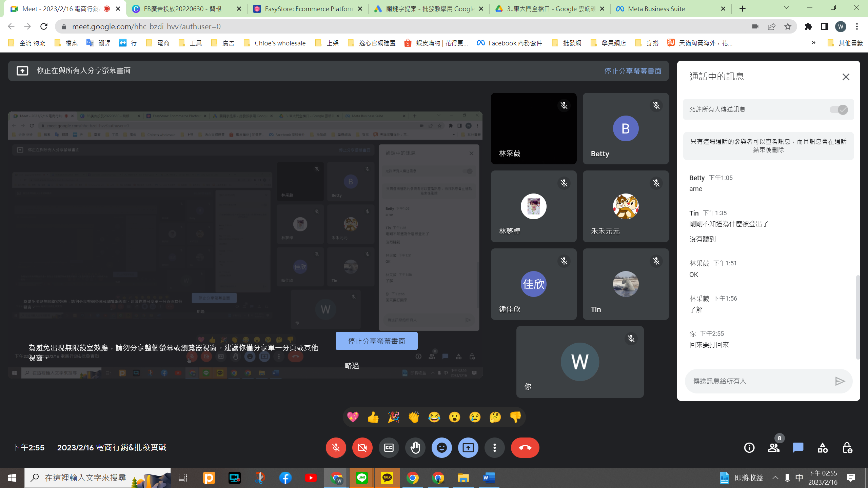Close the in-call messages panel
Image resolution: width=868 pixels, height=488 pixels.
[846, 77]
